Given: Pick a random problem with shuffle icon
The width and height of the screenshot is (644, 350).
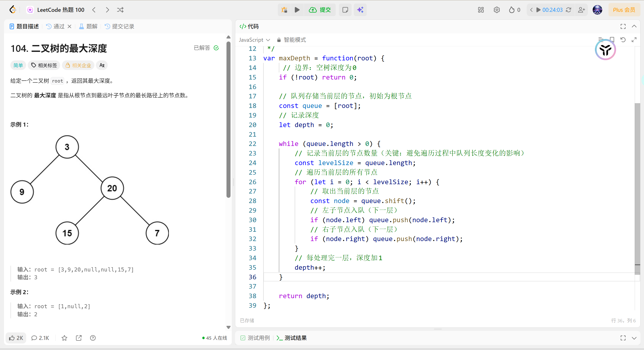Looking at the screenshot, I should click(x=120, y=10).
